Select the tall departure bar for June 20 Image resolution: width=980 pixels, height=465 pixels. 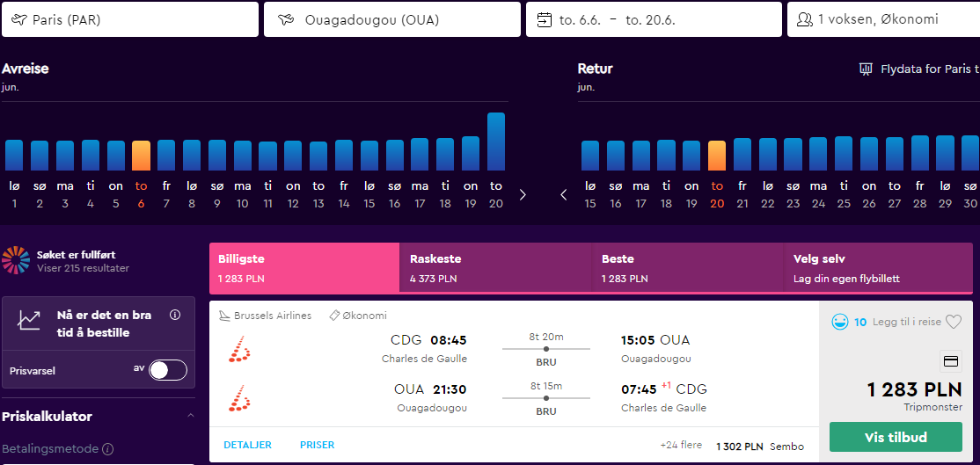click(495, 142)
